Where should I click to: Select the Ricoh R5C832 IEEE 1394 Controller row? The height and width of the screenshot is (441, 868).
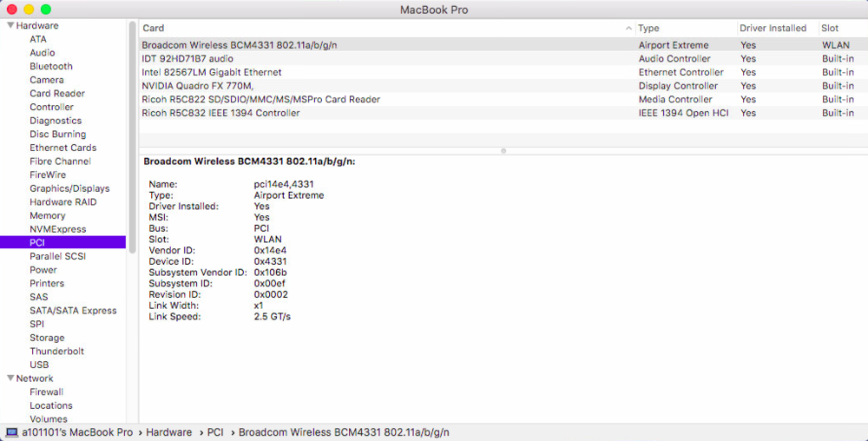click(x=503, y=113)
